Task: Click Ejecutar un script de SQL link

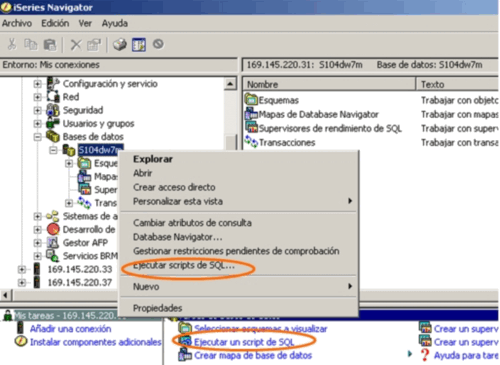Action: pyautogui.click(x=244, y=342)
